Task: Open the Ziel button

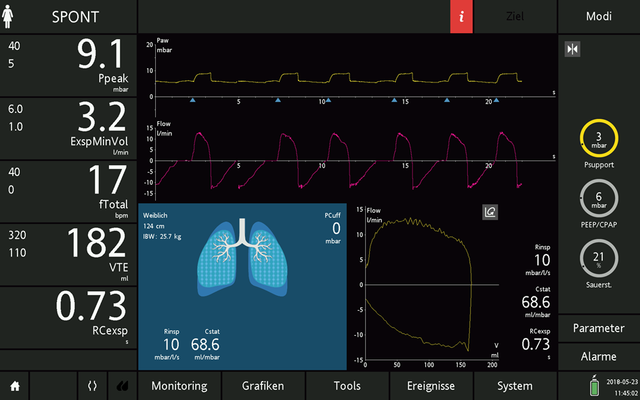Action: click(515, 16)
